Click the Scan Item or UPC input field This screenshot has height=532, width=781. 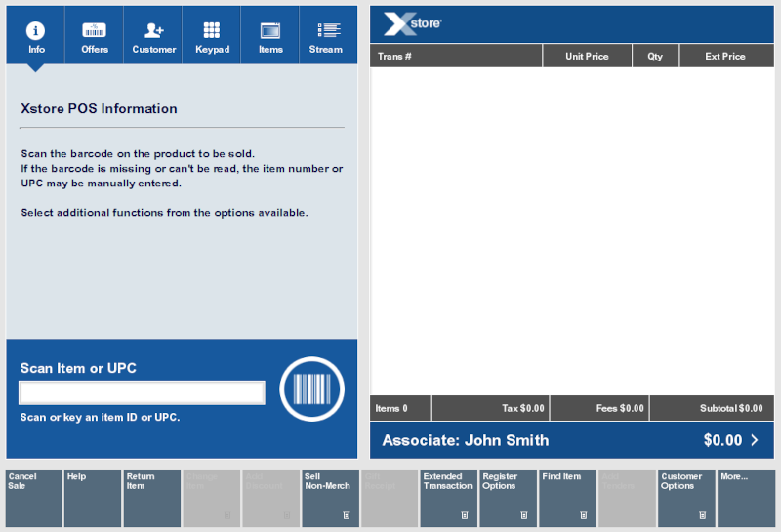click(142, 393)
